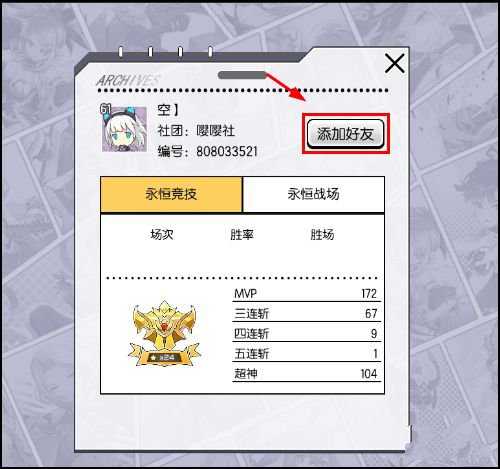Image resolution: width=500 pixels, height=469 pixels.
Task: Click the ARCHIVES header title
Action: tap(128, 80)
